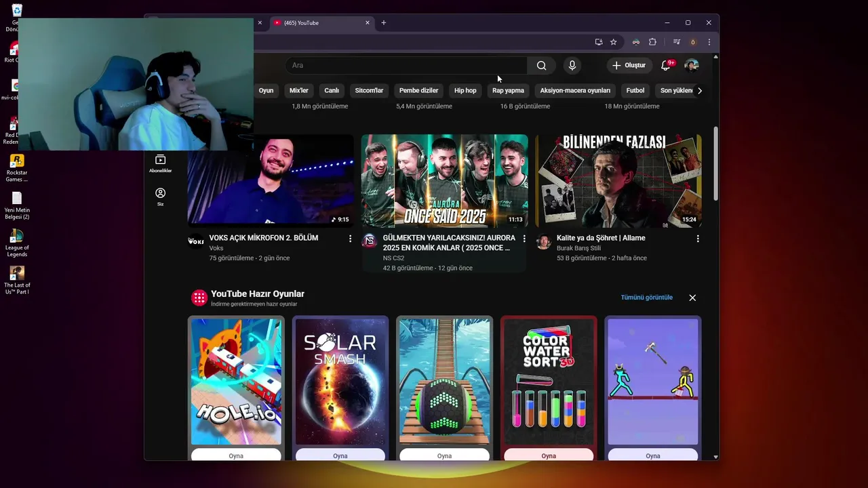Viewport: 868px width, 488px height.
Task: Click the YouTube search magnifier button
Action: point(541,65)
